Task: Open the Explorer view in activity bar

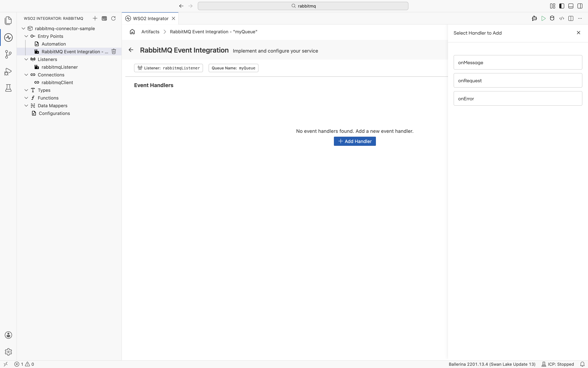Action: [x=8, y=21]
